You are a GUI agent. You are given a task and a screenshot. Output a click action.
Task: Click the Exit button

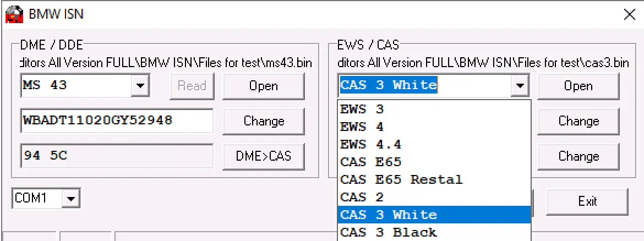coord(587,201)
